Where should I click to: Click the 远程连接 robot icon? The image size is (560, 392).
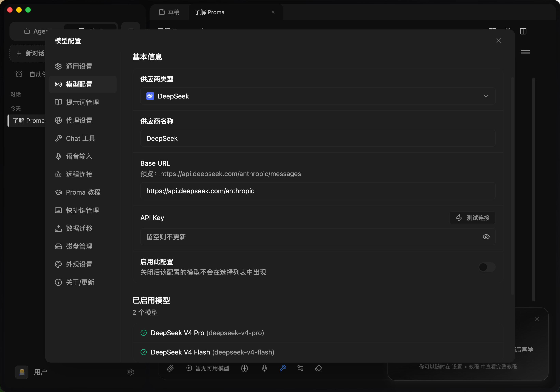[58, 174]
